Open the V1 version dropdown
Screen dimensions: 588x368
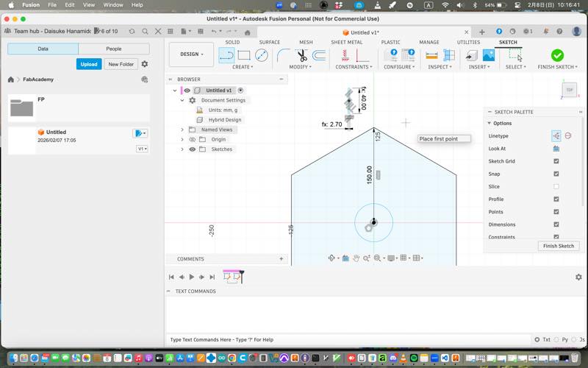142,149
